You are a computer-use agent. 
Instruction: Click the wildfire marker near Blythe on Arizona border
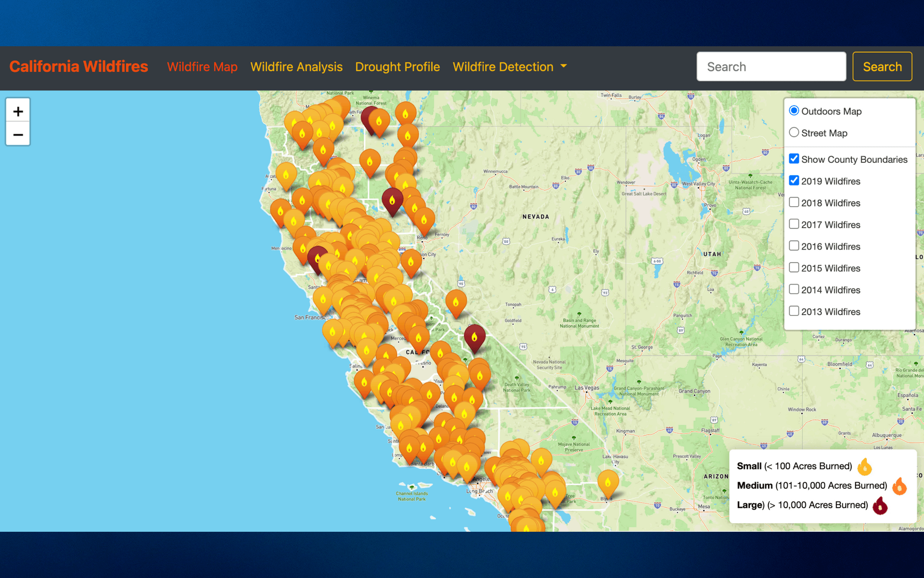(x=608, y=484)
